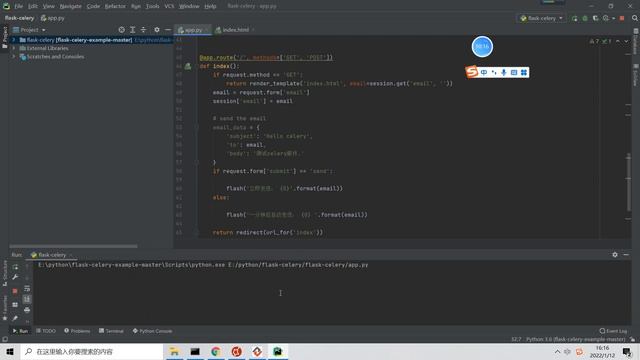Screen dimensions: 640x360
Task: Click rerun icon in Run panel
Action: (15, 267)
